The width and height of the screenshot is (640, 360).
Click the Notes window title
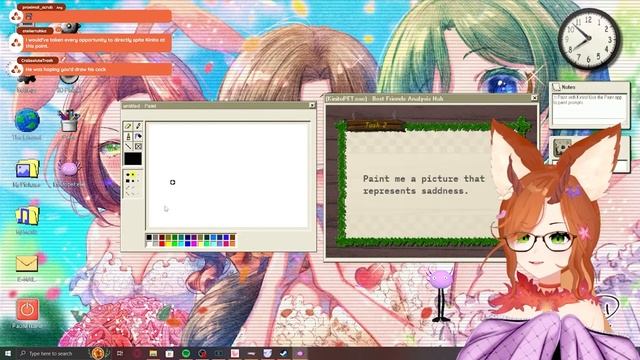[568, 87]
